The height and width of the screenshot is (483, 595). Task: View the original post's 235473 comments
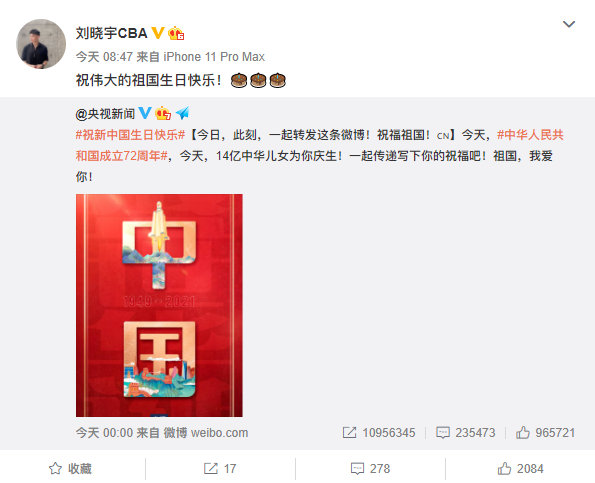click(466, 433)
